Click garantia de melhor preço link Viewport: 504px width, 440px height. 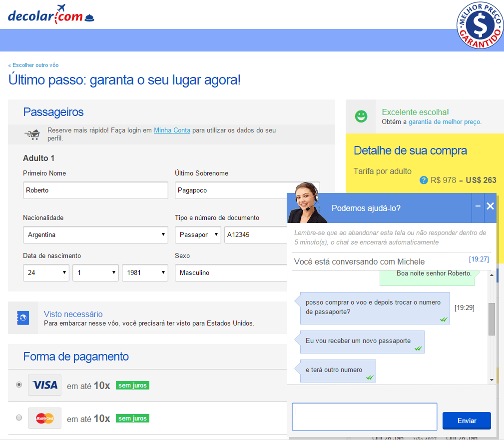[x=445, y=122]
